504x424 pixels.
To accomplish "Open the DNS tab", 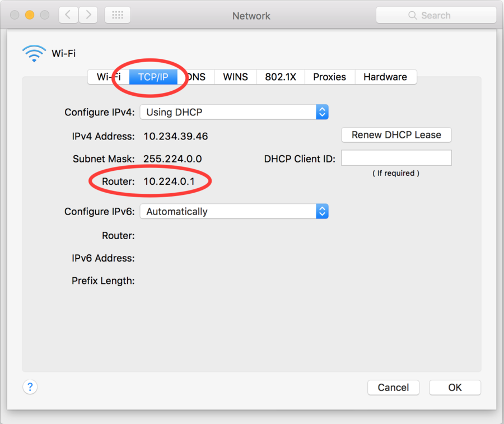I will 197,77.
